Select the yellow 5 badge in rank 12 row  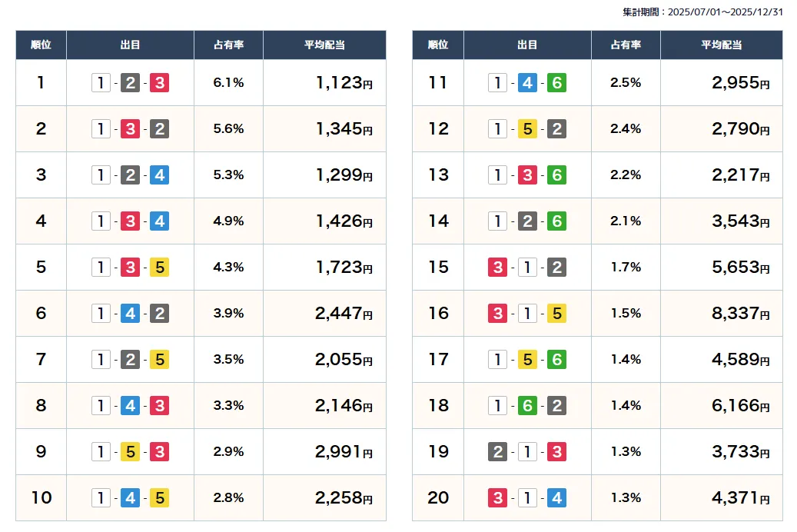point(527,129)
